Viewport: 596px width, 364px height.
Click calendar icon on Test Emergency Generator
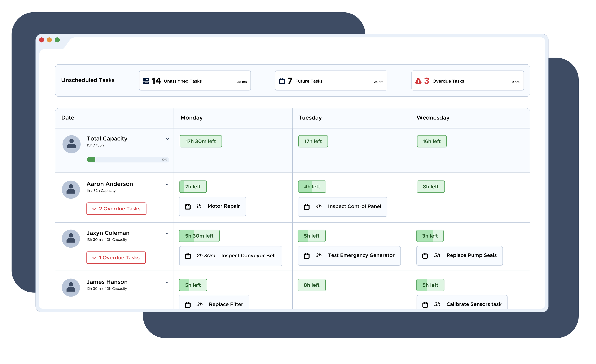pos(306,256)
